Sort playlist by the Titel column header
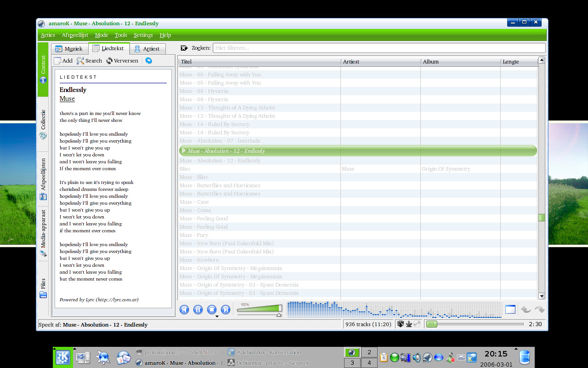The width and height of the screenshot is (588, 368). [x=260, y=62]
